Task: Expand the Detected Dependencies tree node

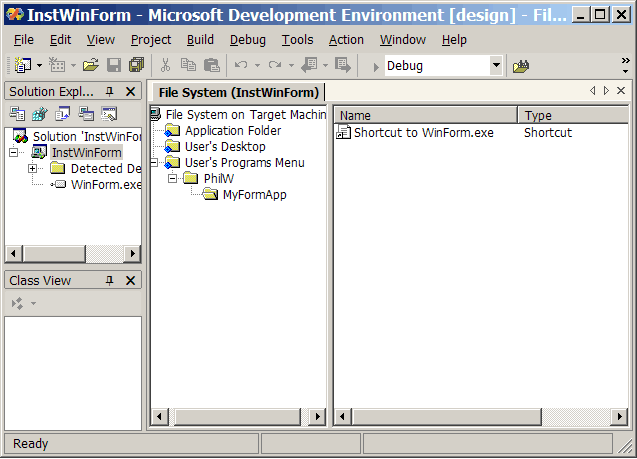Action: tap(32, 169)
